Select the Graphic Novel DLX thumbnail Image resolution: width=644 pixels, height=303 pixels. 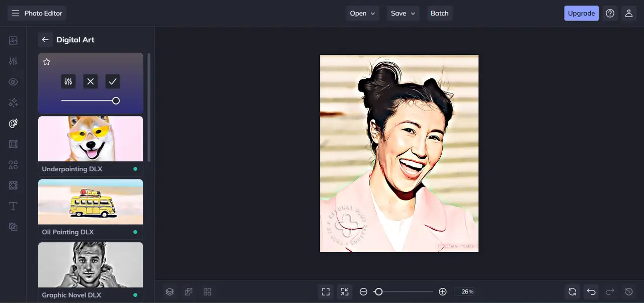point(91,265)
